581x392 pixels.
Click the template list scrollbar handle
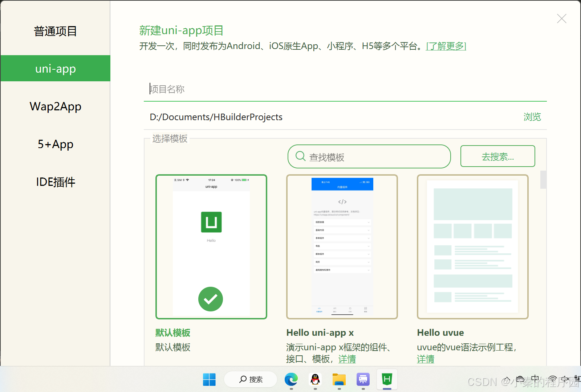pyautogui.click(x=543, y=180)
